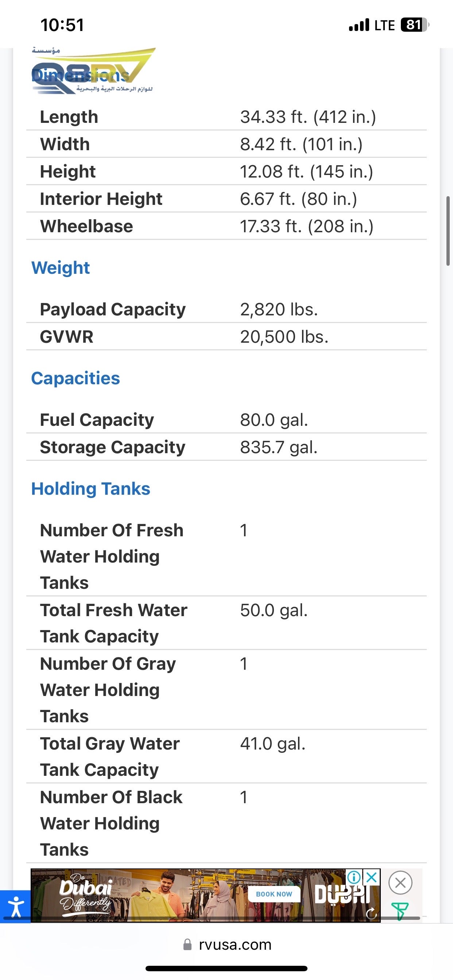Screen dimensions: 453x980
Task: Click the green Freestar logo icon
Action: pos(400,911)
